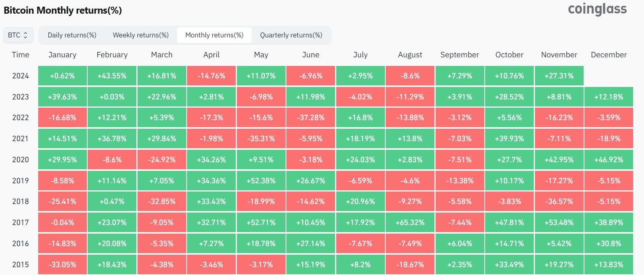Click the coinglass logo
This screenshot has width=644, height=275.
coord(597,9)
